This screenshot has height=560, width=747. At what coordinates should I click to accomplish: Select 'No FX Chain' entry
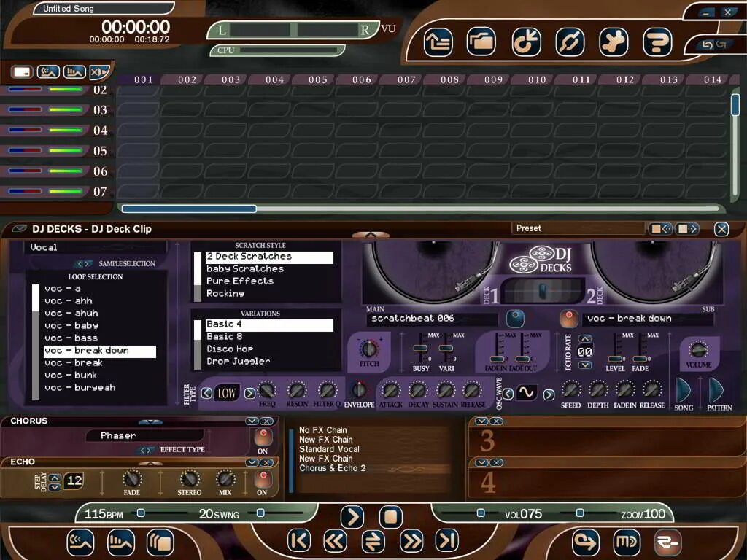tap(322, 430)
